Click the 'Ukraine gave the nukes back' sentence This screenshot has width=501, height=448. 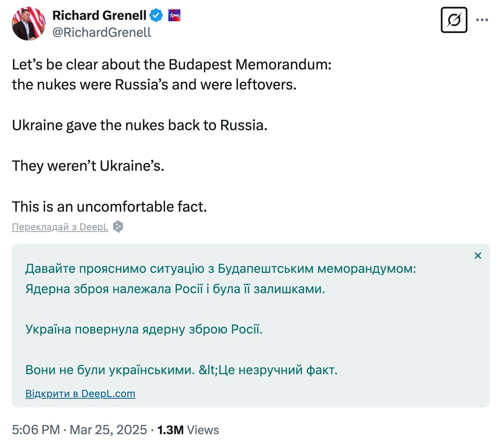(139, 125)
